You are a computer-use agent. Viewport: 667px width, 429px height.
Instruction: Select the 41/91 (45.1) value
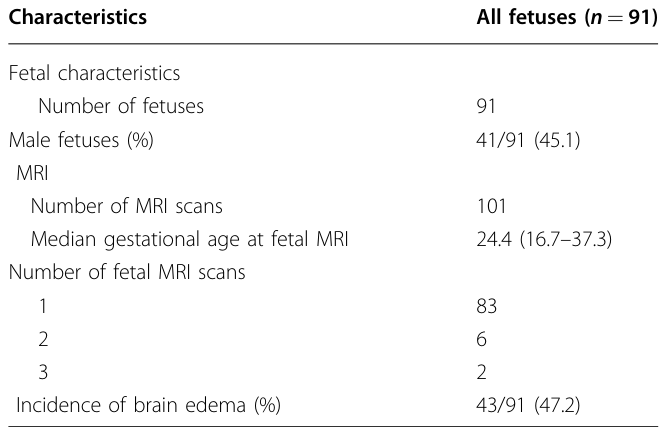[528, 140]
